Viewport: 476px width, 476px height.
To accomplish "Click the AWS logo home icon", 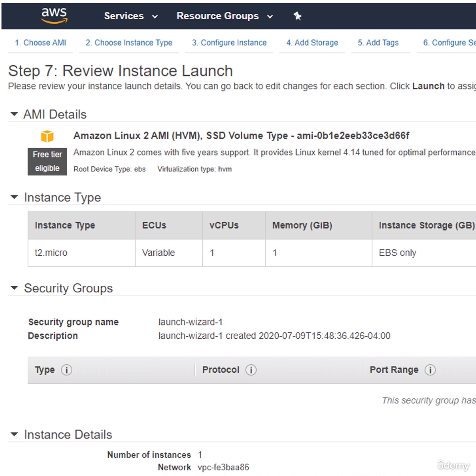I will [54, 16].
